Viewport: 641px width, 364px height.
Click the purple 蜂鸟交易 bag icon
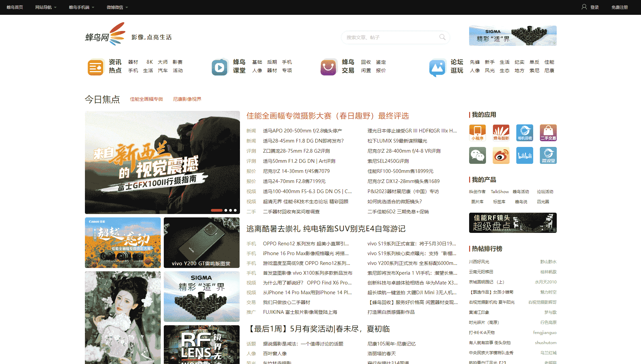coord(328,67)
